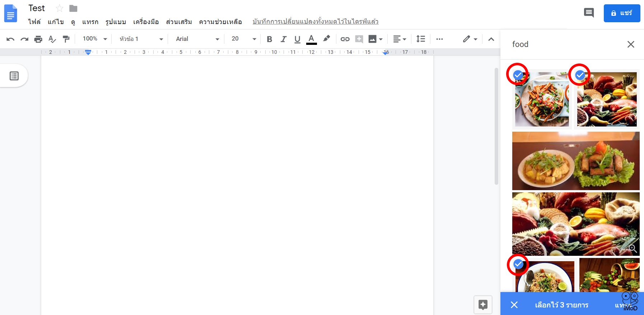Screen dimensions: 644x315
Task: Select the soup and spring rolls image
Action: [576, 161]
